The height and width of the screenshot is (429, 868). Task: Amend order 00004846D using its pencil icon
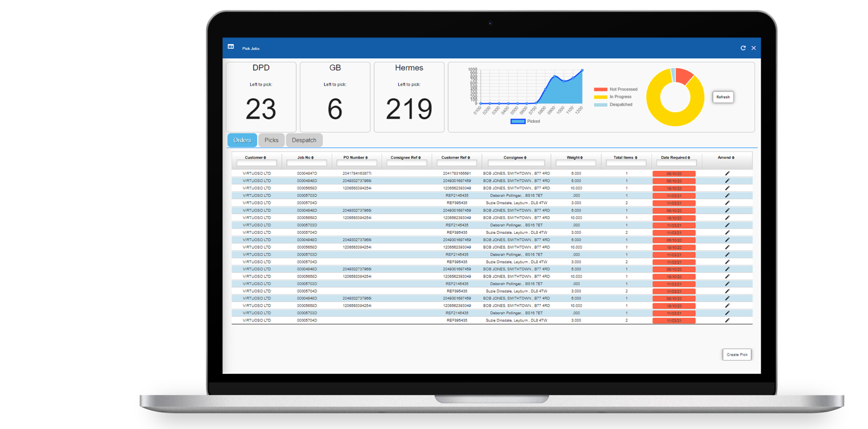pos(728,180)
